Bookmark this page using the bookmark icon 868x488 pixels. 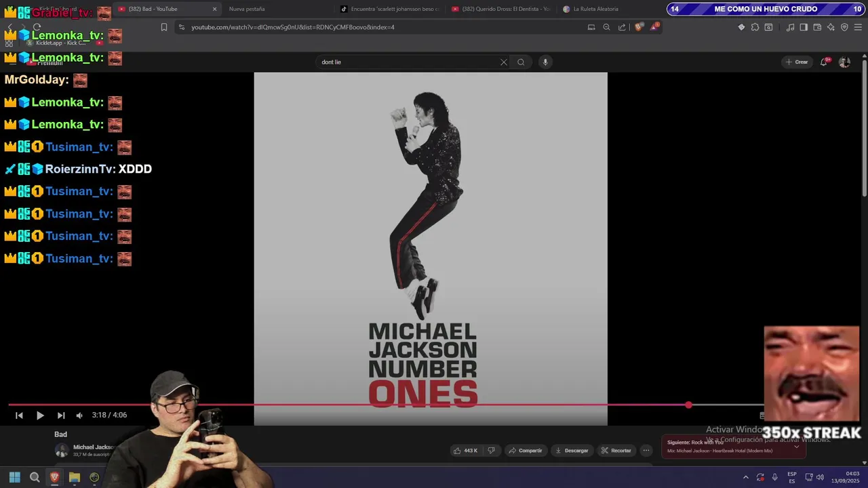point(164,27)
